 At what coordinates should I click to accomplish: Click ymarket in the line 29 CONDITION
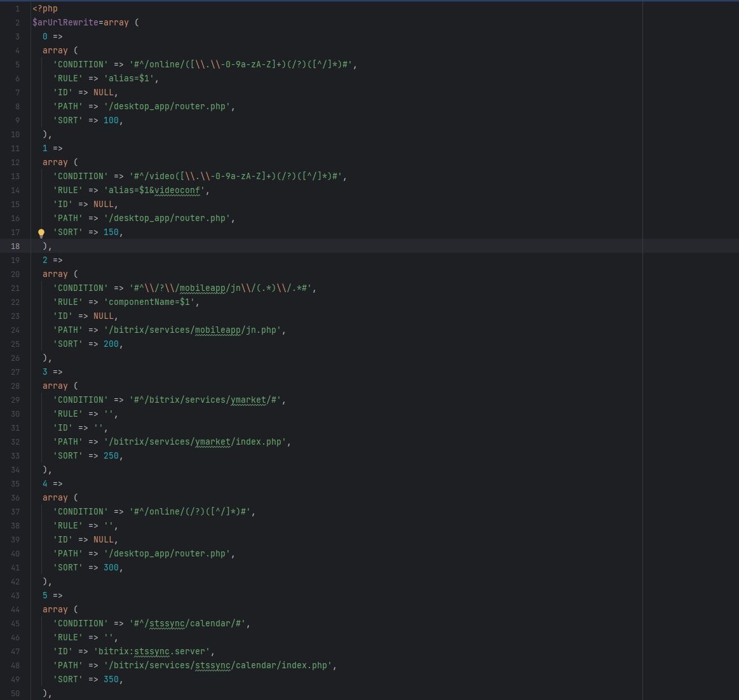point(248,400)
